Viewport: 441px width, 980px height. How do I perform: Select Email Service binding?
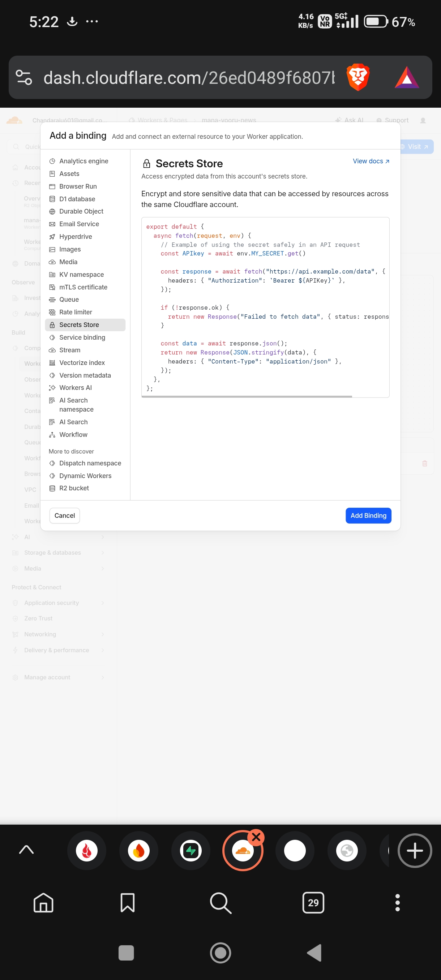click(85, 224)
